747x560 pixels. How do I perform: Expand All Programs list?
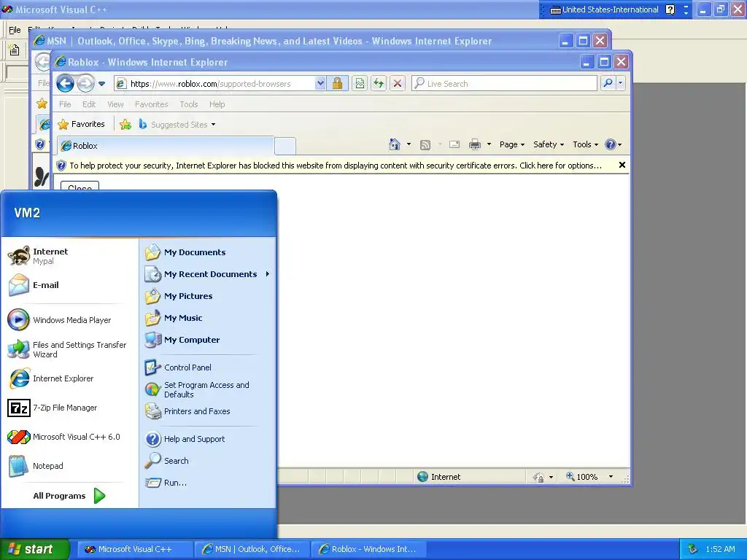[x=69, y=496]
